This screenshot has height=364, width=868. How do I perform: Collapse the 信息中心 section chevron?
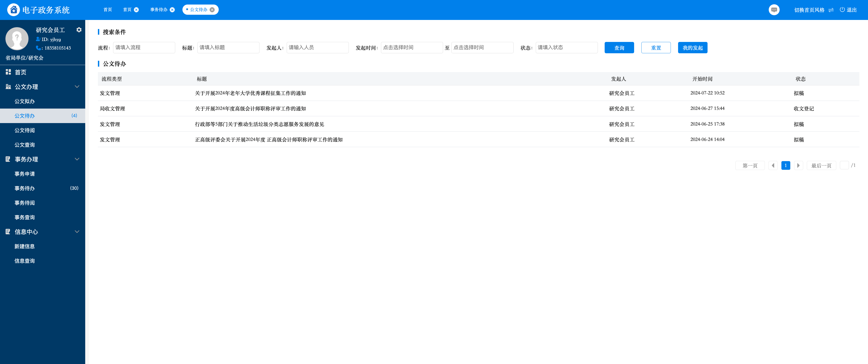click(x=77, y=232)
